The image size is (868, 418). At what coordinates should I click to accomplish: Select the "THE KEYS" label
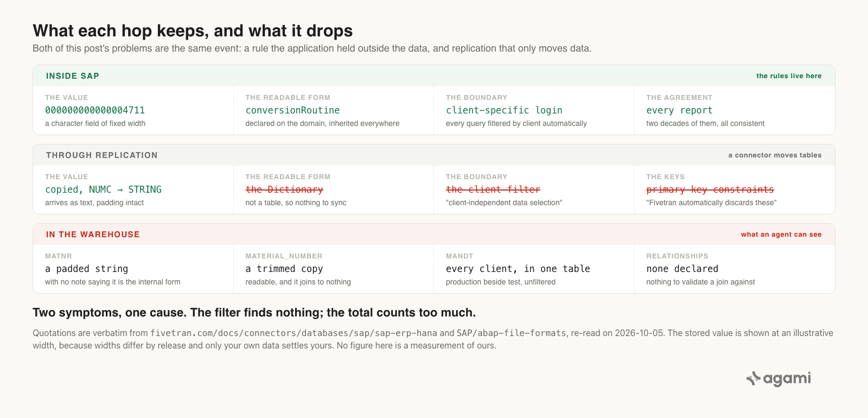coord(665,177)
